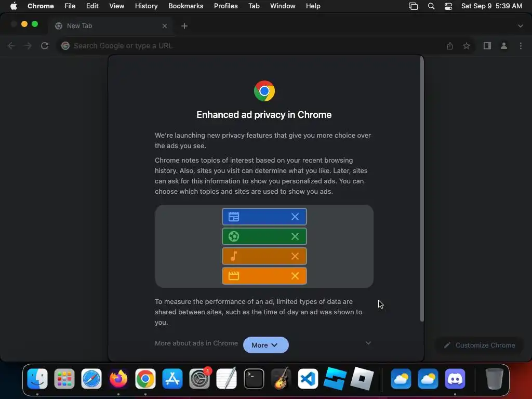Open TextEdit from the Dock
This screenshot has height=399, width=532.
[x=227, y=379]
